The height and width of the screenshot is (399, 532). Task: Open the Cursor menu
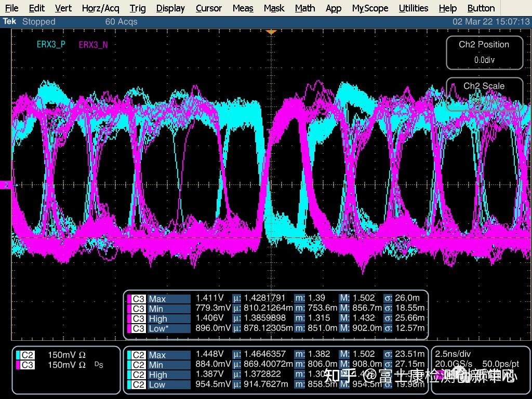click(209, 8)
